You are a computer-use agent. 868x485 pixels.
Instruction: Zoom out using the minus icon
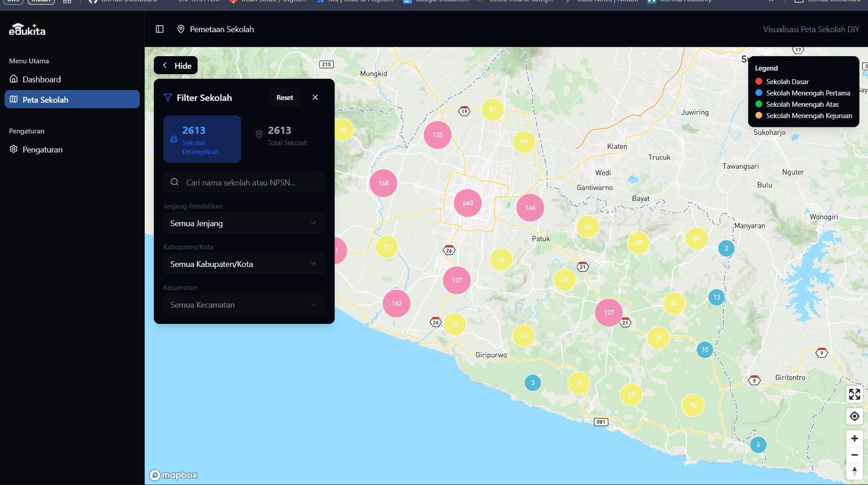(854, 454)
